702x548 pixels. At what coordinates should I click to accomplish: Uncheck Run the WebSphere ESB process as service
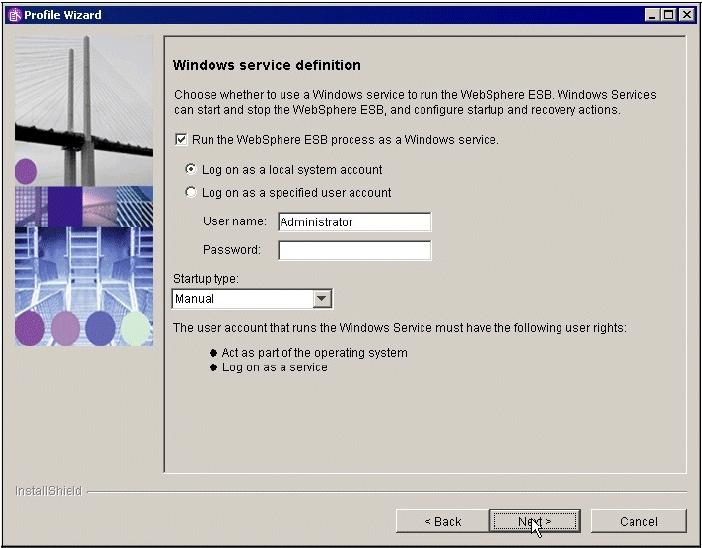pyautogui.click(x=181, y=140)
